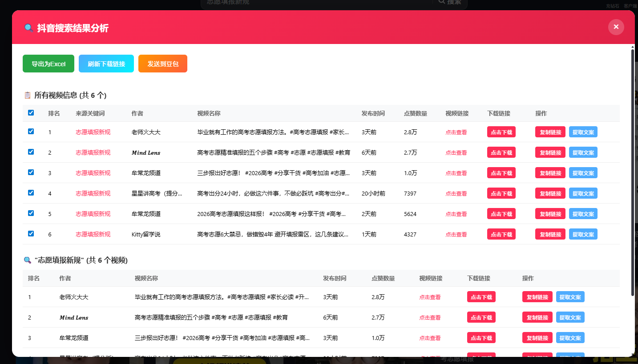Click the magnifier icon beside 抖音搜索结果分析
Screen dimensions: 638x364
28,28
